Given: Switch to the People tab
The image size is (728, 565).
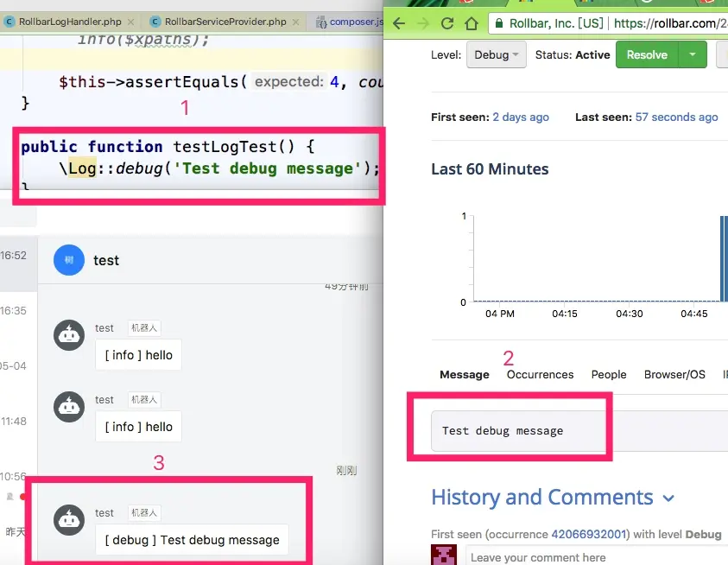Looking at the screenshot, I should coord(609,374).
